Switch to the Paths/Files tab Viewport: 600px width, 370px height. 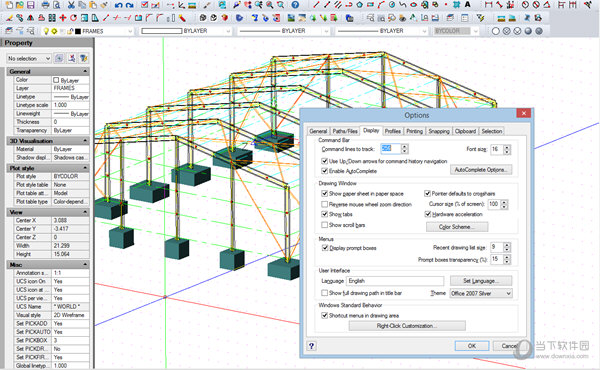[345, 131]
